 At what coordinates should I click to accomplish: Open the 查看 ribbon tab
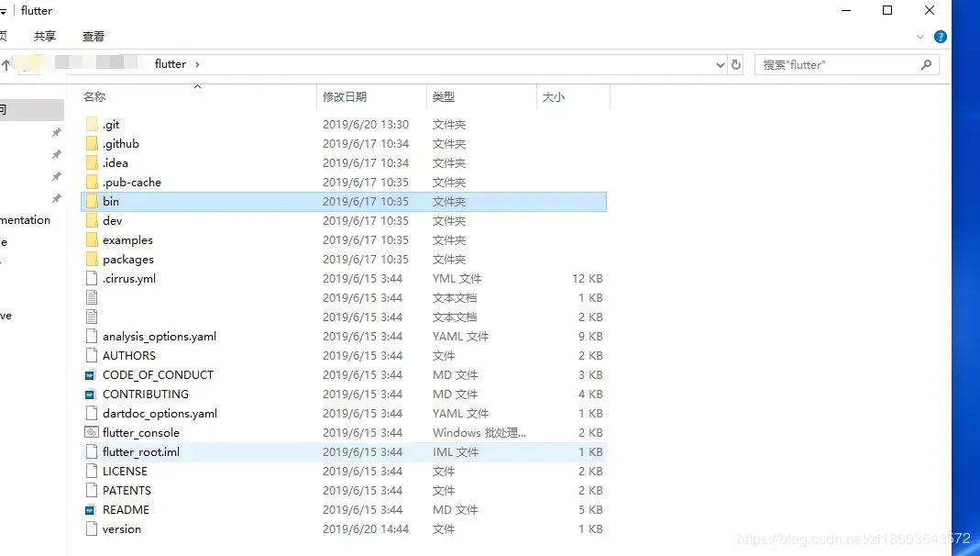[94, 37]
